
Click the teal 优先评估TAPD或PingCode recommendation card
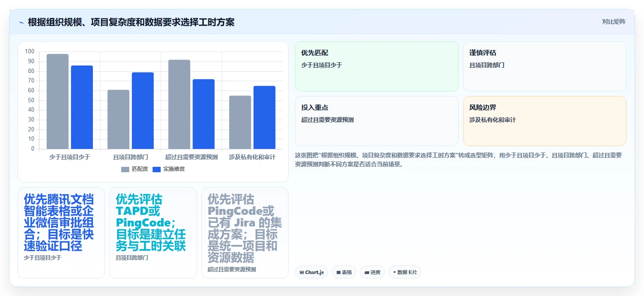click(x=153, y=233)
